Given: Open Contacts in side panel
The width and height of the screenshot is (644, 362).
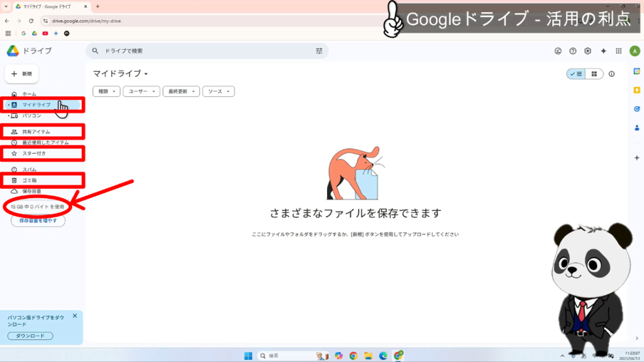Looking at the screenshot, I should (x=636, y=128).
